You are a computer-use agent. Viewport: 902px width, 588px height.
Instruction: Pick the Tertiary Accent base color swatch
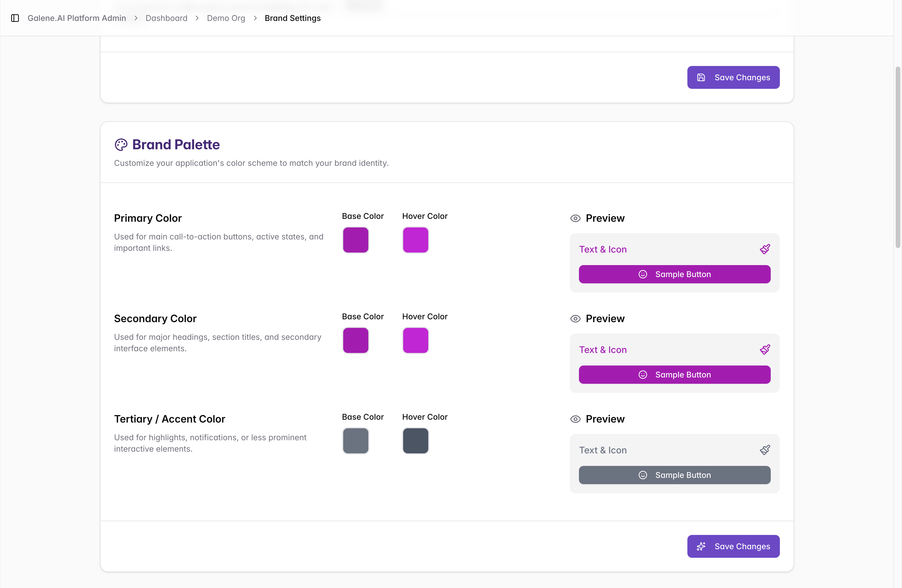point(356,441)
